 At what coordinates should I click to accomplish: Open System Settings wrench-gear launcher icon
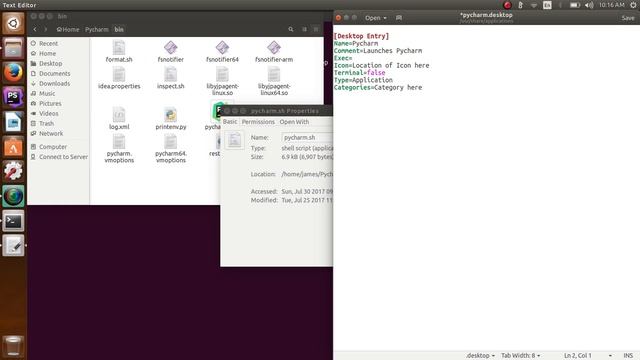(13, 172)
